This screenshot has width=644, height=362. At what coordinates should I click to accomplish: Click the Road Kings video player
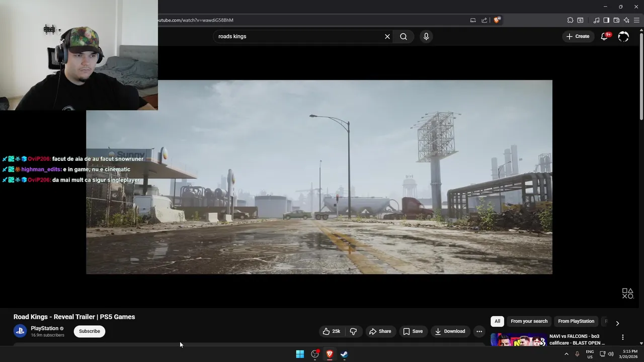(319, 177)
